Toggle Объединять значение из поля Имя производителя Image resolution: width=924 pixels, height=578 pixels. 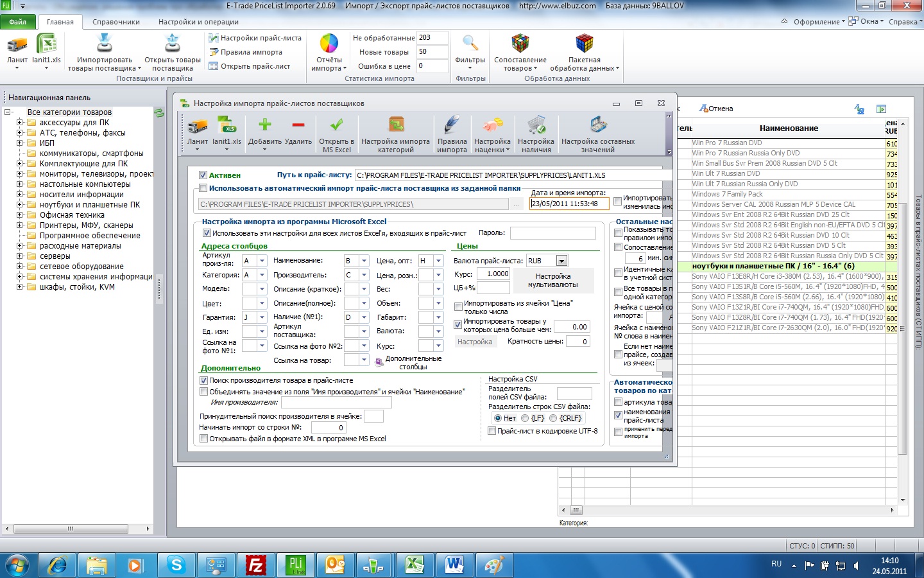(x=203, y=392)
